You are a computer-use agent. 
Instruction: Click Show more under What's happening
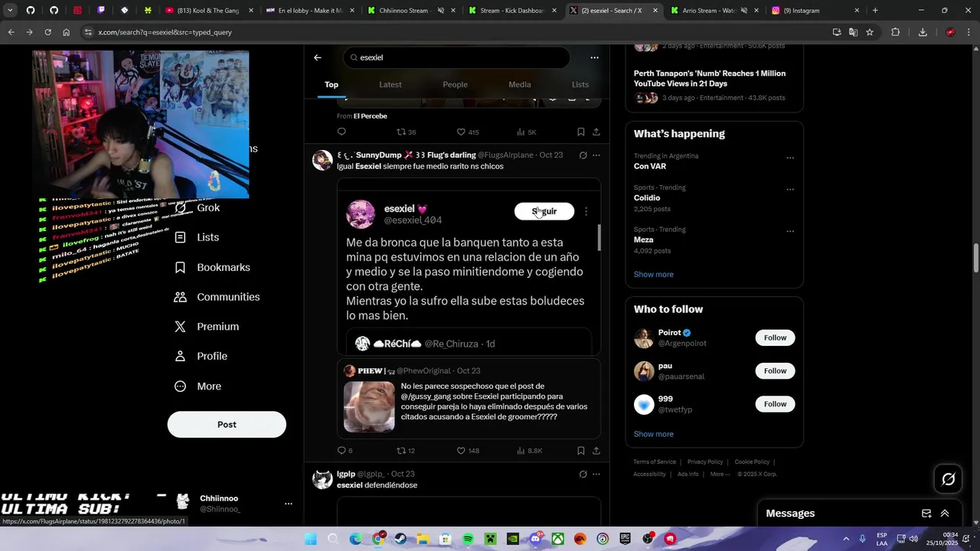[653, 275]
